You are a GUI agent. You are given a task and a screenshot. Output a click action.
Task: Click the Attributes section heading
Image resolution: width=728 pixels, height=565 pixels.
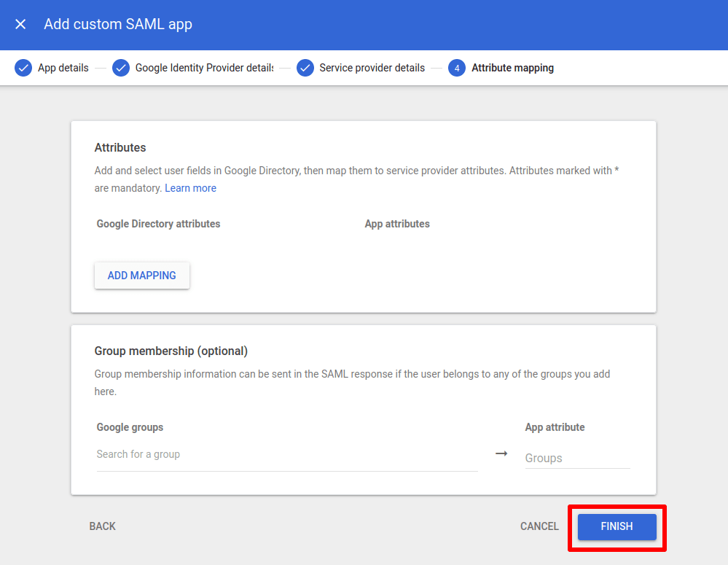coord(120,148)
